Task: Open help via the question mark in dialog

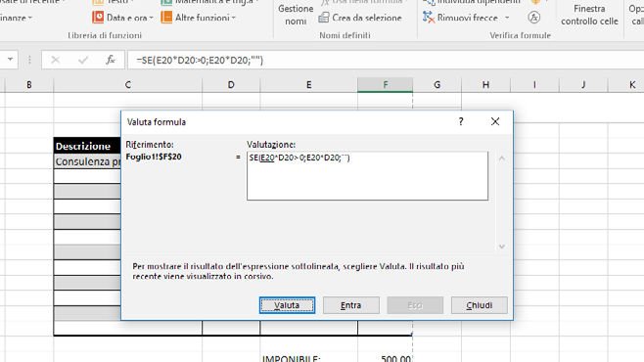Action: click(x=461, y=121)
